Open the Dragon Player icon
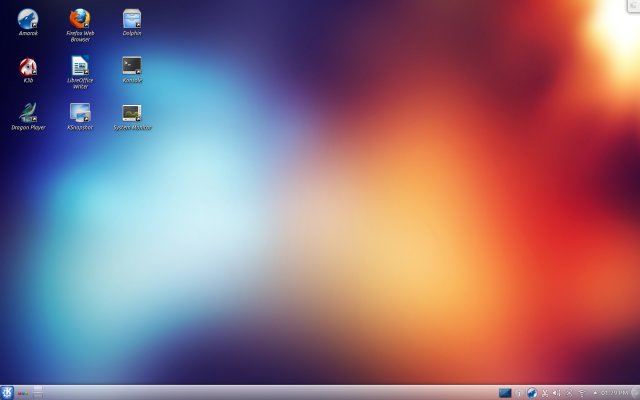The height and width of the screenshot is (400, 640). tap(28, 117)
